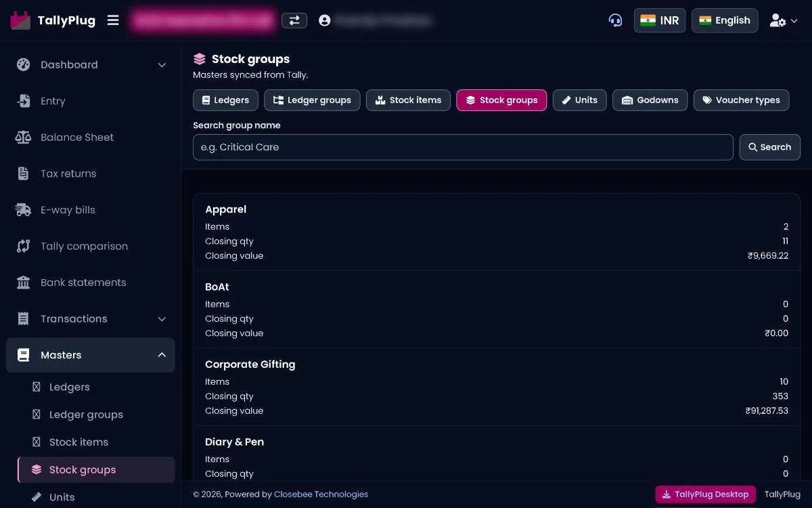
Task: Select Units in Masters submenu
Action: pyautogui.click(x=96, y=497)
